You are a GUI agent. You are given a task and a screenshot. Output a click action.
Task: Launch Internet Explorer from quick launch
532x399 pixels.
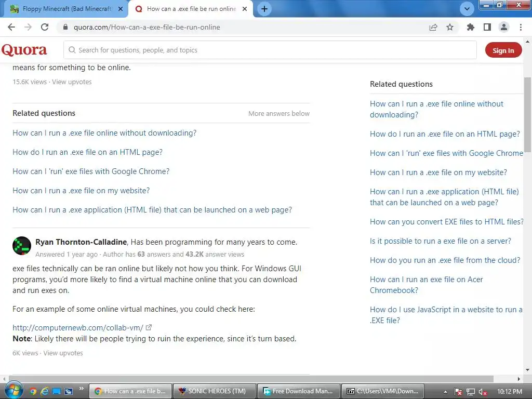(45, 392)
